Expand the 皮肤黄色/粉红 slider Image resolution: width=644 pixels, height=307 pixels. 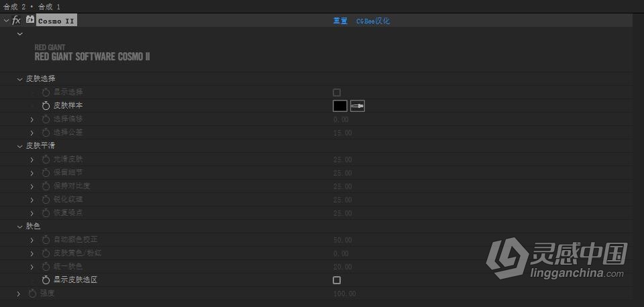(x=32, y=253)
